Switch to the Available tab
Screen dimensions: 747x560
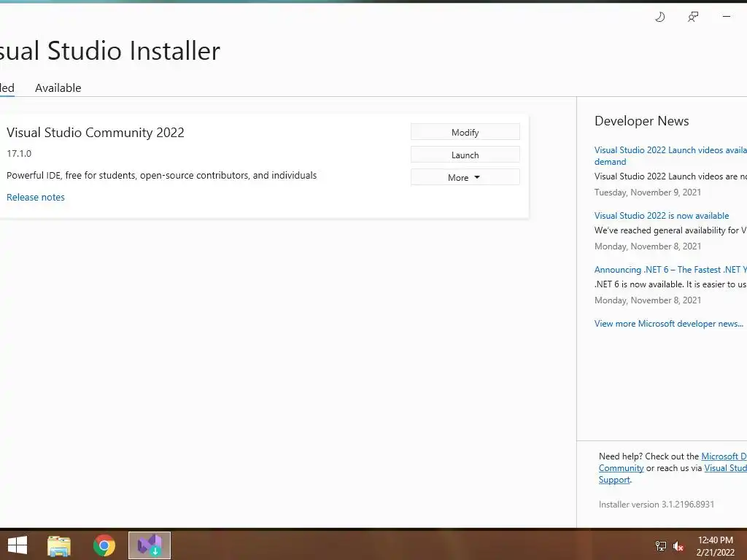(58, 88)
